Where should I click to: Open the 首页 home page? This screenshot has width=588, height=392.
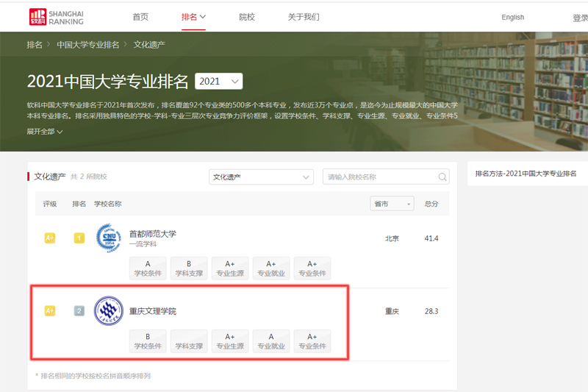140,17
